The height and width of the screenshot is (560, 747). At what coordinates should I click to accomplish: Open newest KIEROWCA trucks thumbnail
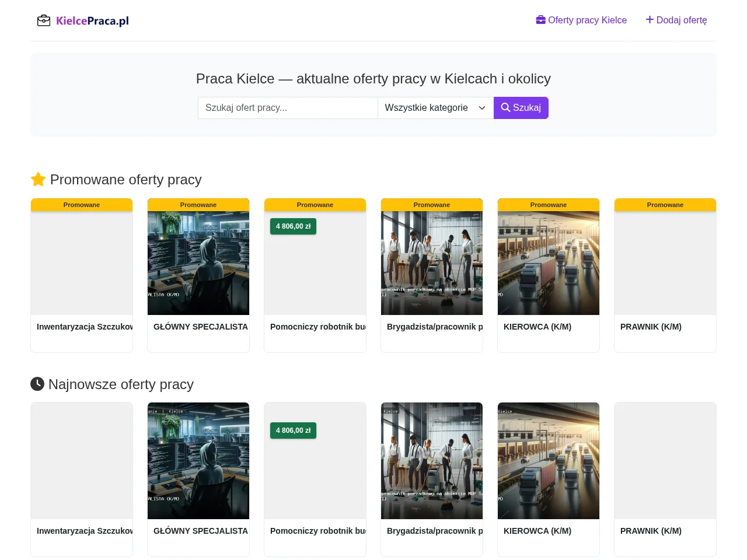(x=549, y=461)
